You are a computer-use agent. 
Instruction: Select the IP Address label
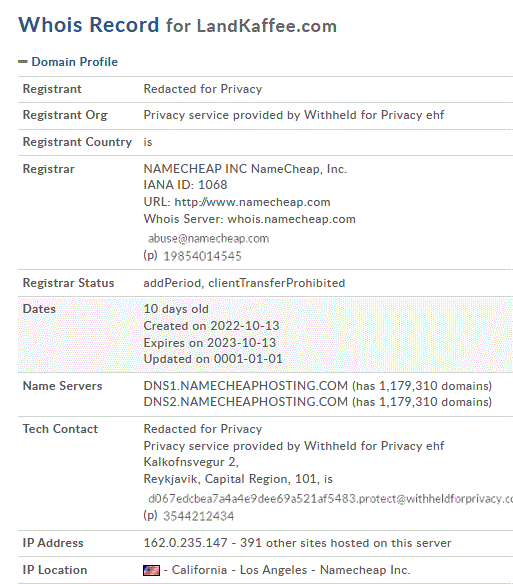coord(53,543)
